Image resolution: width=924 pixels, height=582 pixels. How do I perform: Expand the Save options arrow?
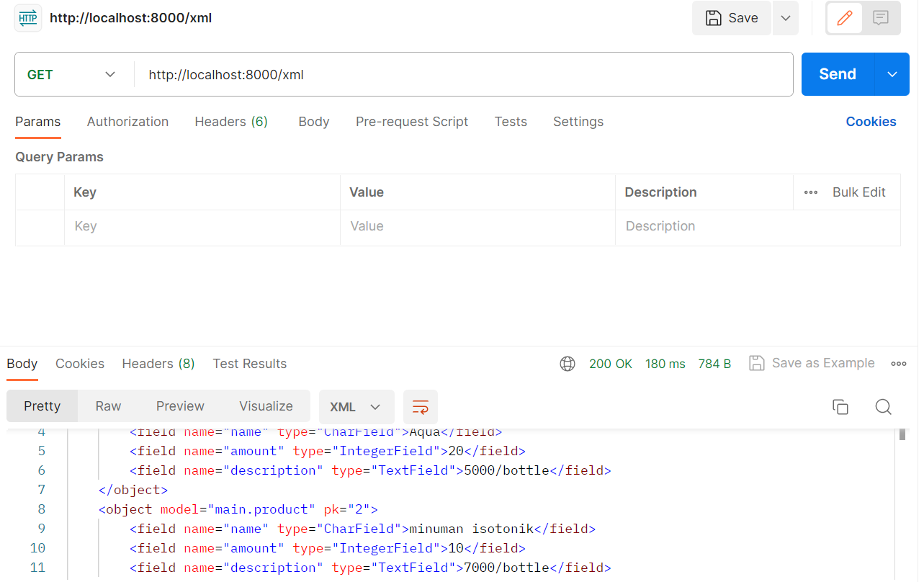coord(785,17)
